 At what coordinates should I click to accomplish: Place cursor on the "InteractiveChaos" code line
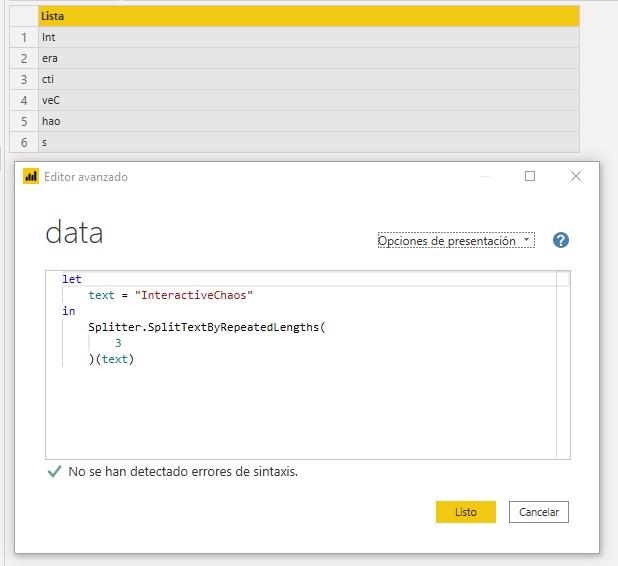click(170, 295)
